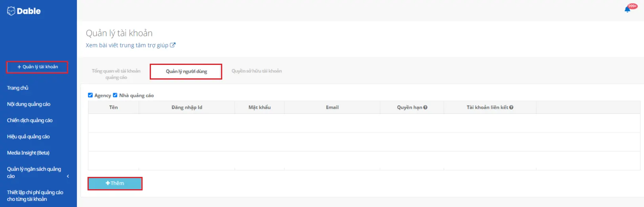Click the Dable logo in the sidebar

pos(24,11)
